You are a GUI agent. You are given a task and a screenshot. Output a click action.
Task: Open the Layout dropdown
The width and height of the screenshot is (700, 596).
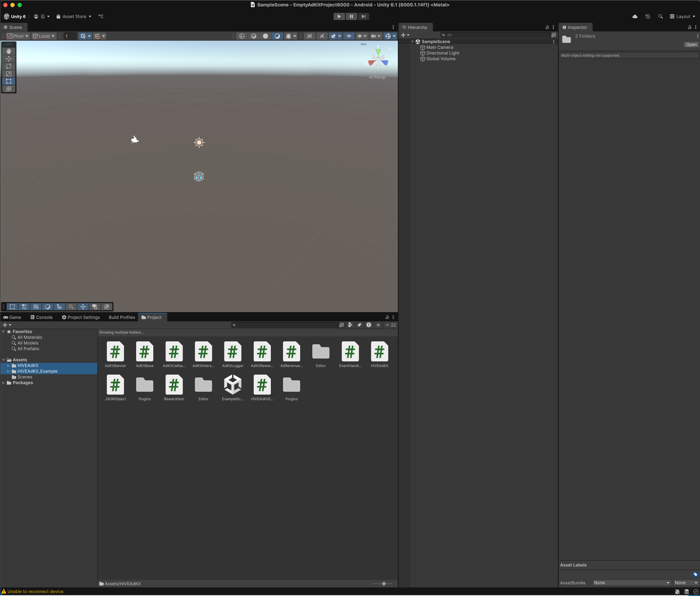tap(683, 16)
